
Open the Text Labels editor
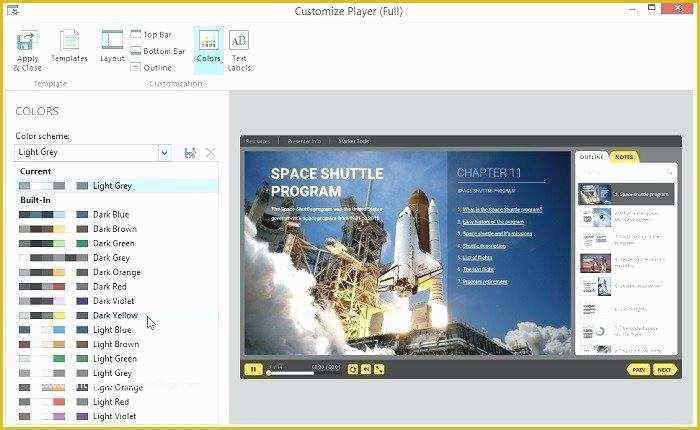(239, 50)
